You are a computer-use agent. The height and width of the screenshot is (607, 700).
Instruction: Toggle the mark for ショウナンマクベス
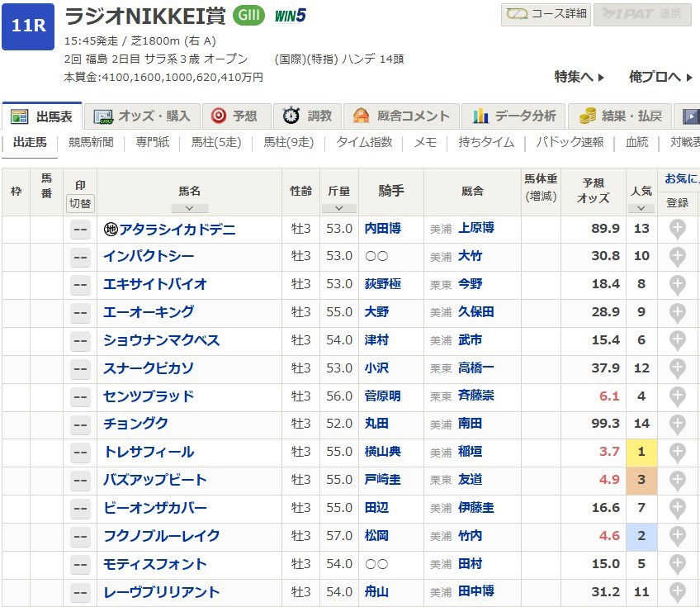[x=80, y=342]
